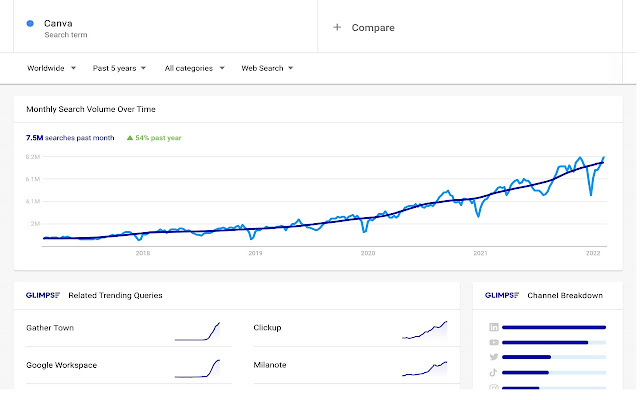Viewport: 640px width, 400px height.
Task: Open the Worldwide region dropdown
Action: (51, 68)
